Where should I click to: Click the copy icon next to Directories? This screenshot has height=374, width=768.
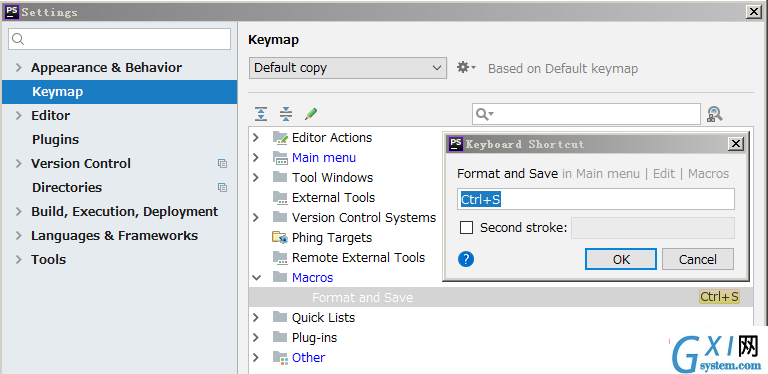222,187
